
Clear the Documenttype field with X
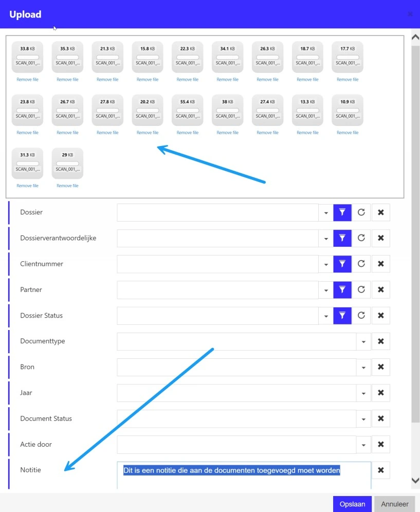[381, 341]
